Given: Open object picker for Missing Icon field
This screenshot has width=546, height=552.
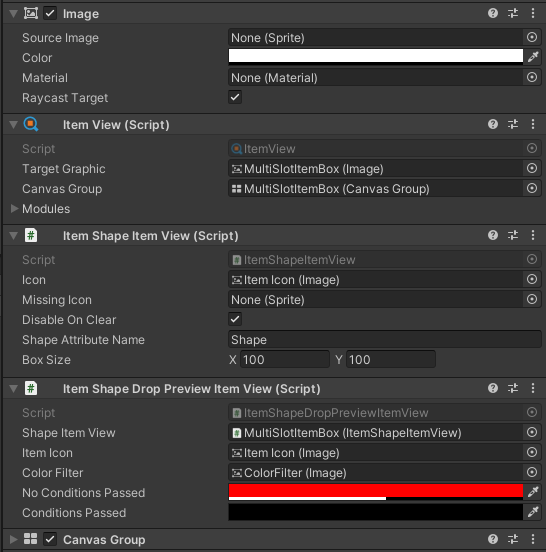Looking at the screenshot, I should pyautogui.click(x=532, y=300).
